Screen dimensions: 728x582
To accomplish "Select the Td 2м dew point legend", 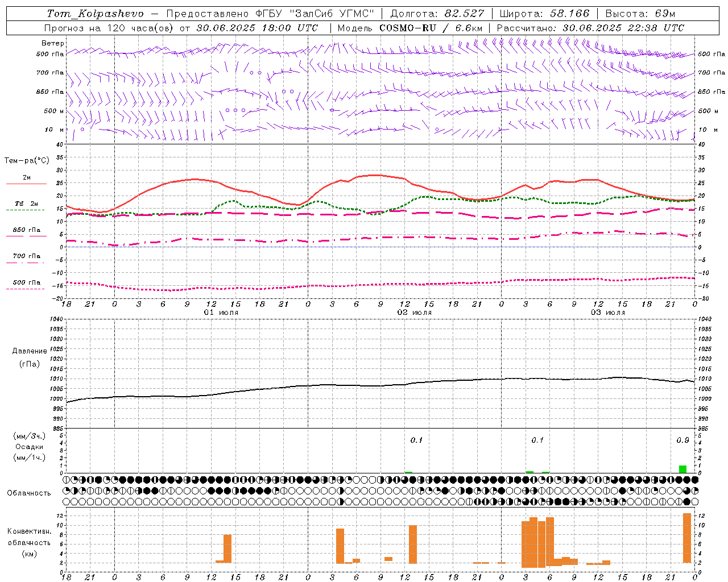I will (x=27, y=203).
